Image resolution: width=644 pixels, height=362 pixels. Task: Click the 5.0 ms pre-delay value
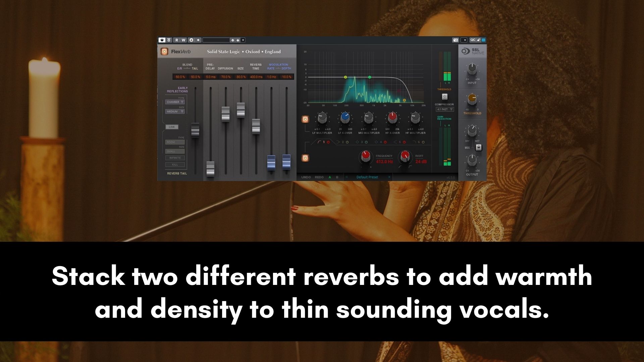click(211, 77)
